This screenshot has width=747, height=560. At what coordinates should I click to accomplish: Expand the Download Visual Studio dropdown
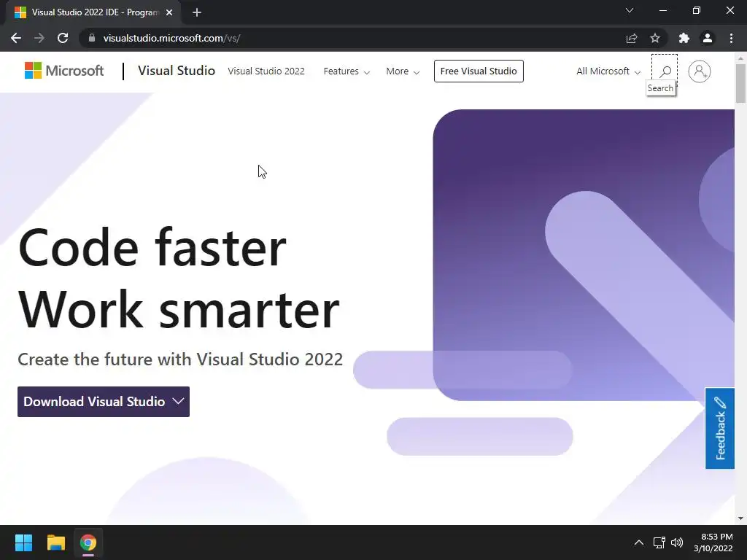tap(104, 402)
